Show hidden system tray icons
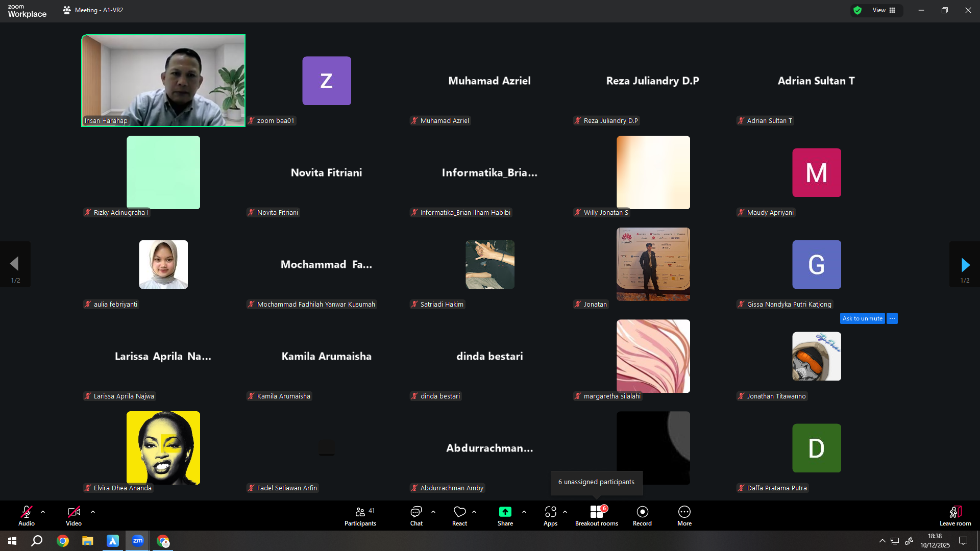The width and height of the screenshot is (980, 551). point(882,541)
